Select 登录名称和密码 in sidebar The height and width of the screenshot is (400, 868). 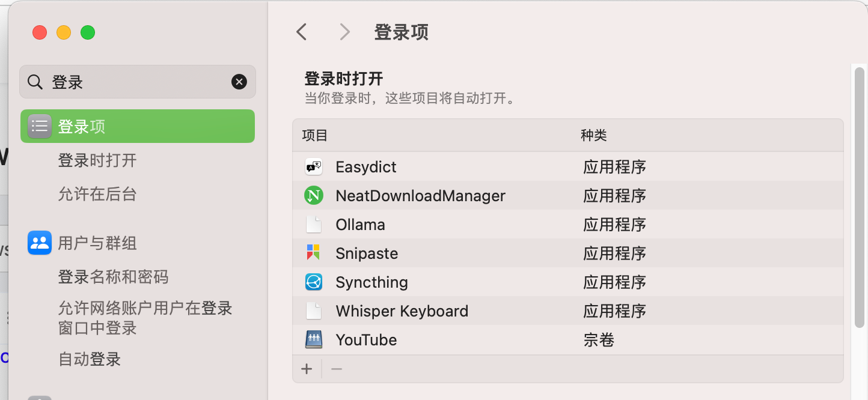[113, 277]
